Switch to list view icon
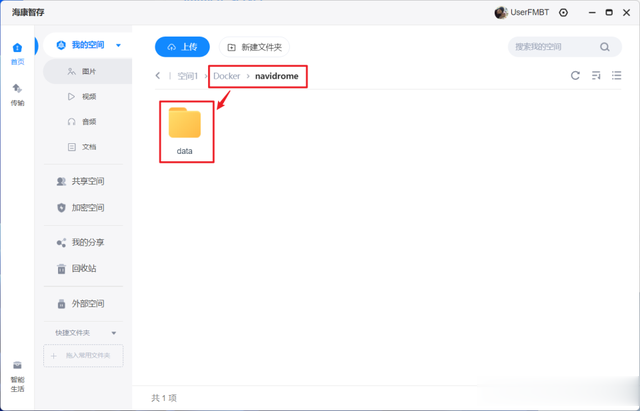This screenshot has height=411, width=640. pos(616,76)
